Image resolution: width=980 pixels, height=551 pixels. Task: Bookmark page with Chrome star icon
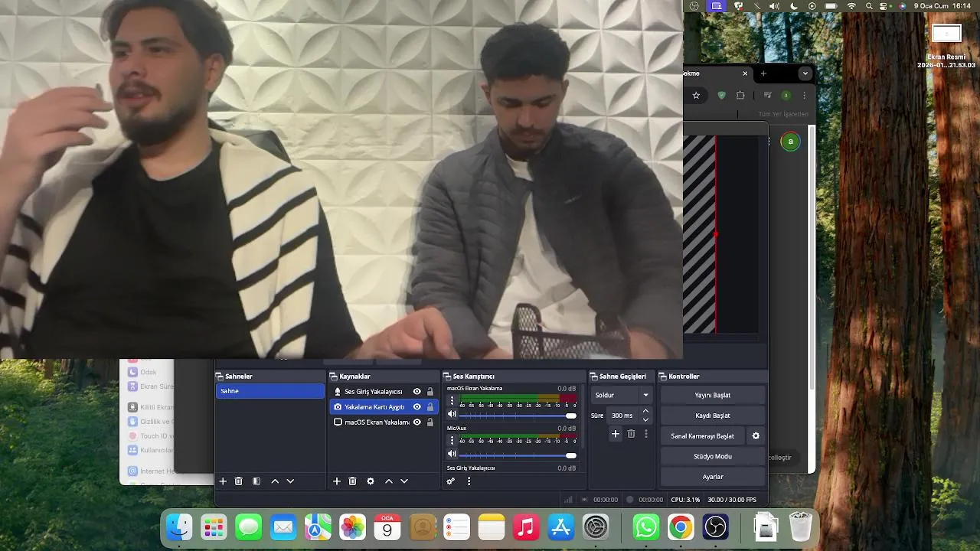pos(696,96)
